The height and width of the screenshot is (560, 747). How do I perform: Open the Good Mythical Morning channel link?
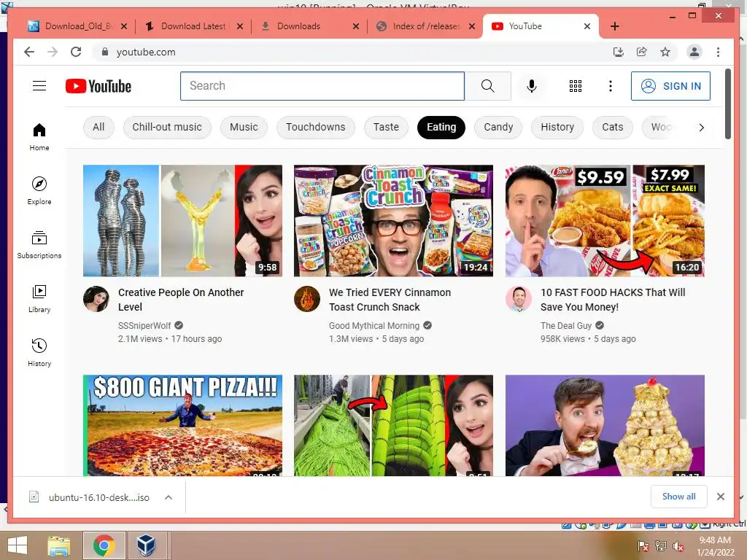(x=374, y=326)
